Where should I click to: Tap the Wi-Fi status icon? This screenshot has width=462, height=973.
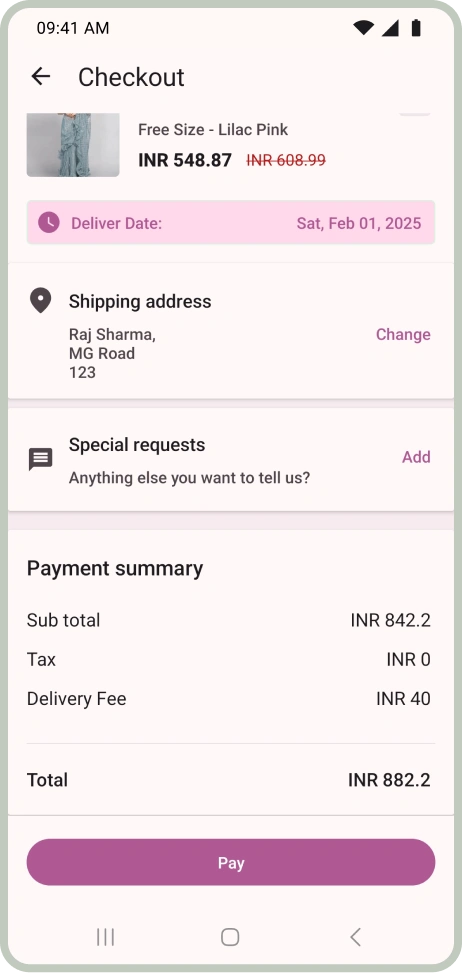coord(363,28)
